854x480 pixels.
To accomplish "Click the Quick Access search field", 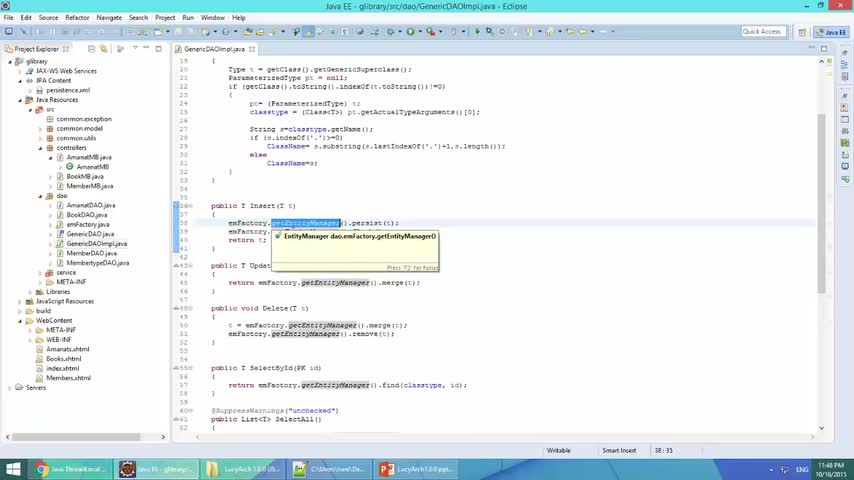I will pos(764,32).
